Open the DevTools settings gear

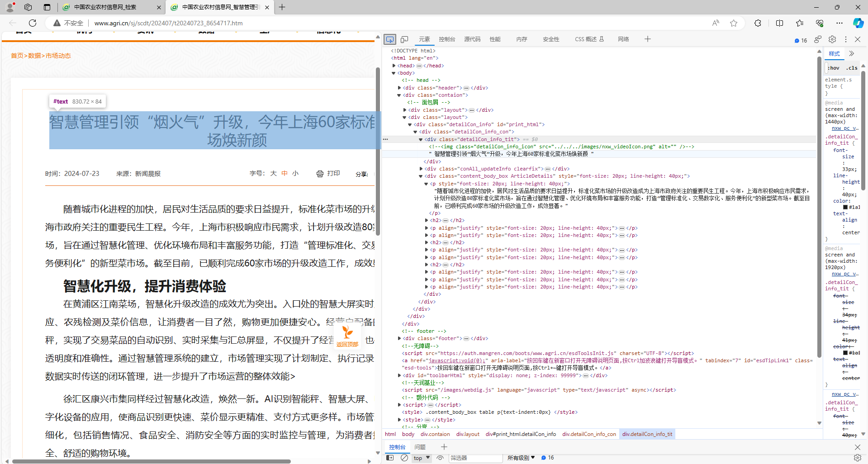[x=832, y=39]
